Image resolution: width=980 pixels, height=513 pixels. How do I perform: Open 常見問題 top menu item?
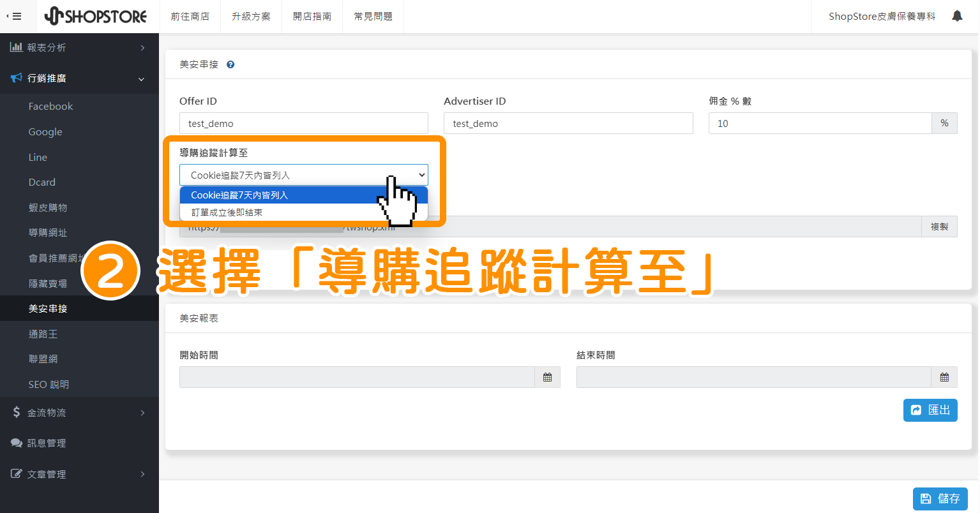point(373,17)
